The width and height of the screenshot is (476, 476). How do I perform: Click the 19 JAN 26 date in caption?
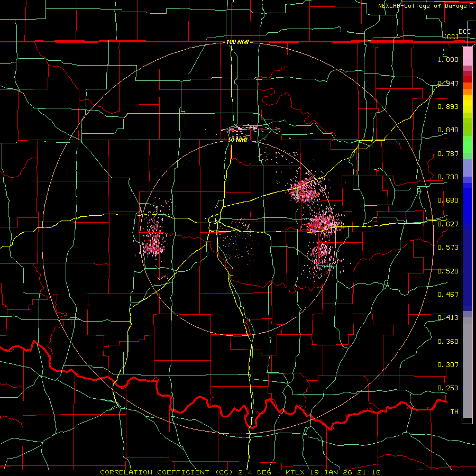tap(332, 472)
